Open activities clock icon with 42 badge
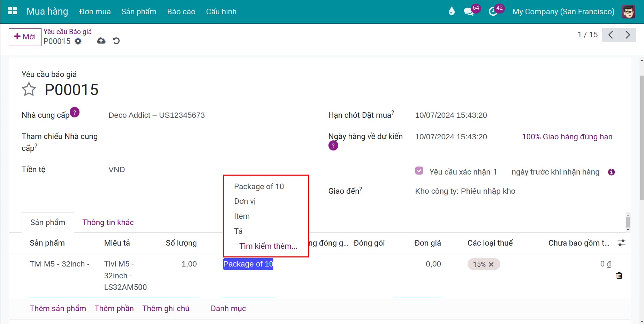The height and width of the screenshot is (324, 644). pyautogui.click(x=493, y=11)
